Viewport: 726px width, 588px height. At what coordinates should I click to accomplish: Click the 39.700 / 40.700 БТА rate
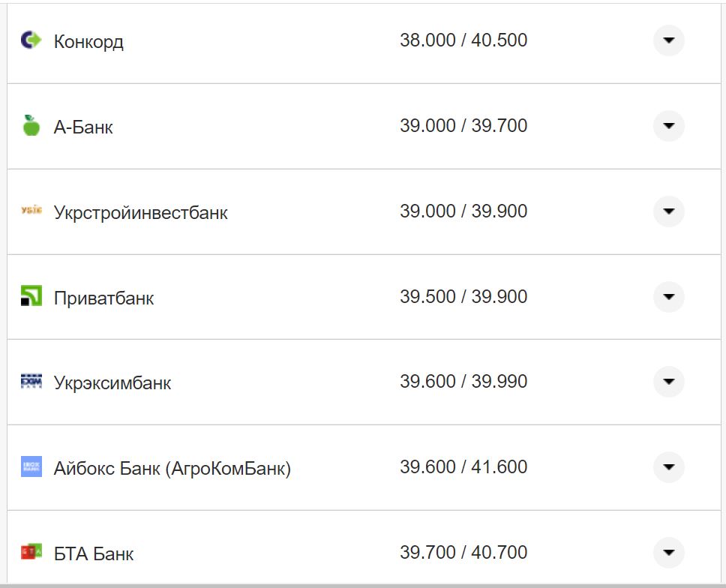click(463, 553)
